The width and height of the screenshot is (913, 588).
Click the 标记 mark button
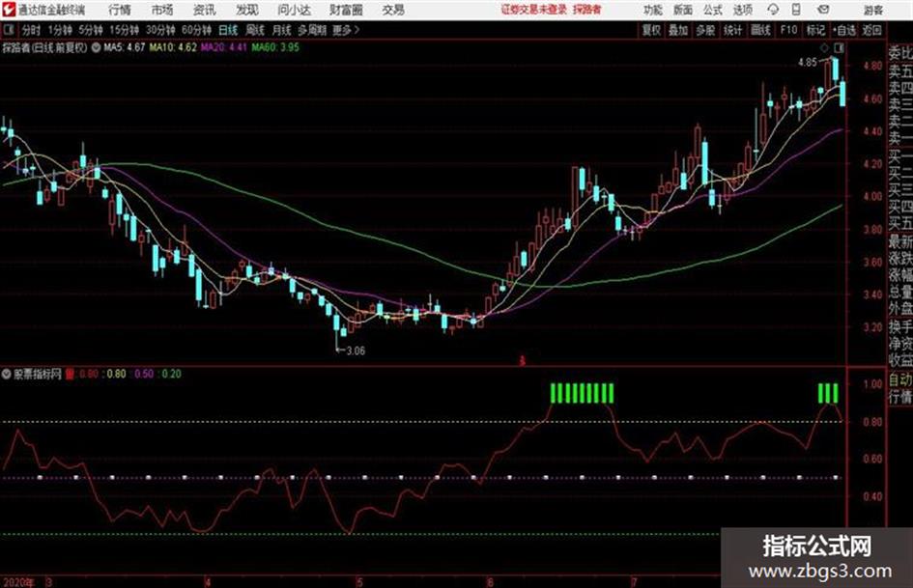(x=815, y=30)
